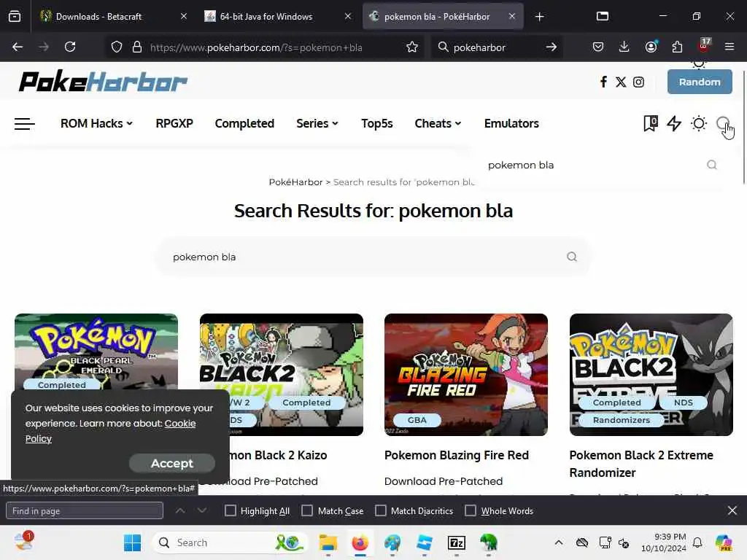Close the find bar
747x560 pixels.
(x=732, y=510)
